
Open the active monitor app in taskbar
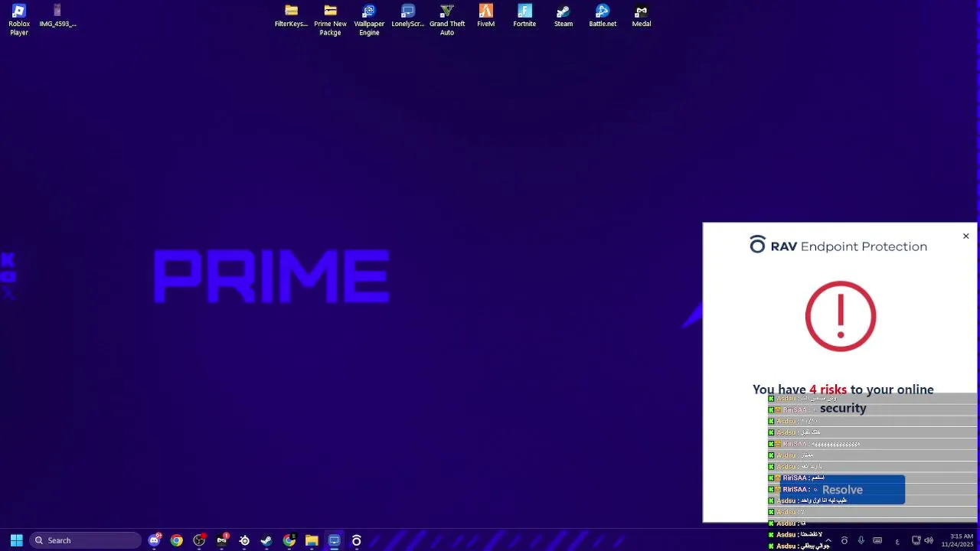click(x=334, y=540)
